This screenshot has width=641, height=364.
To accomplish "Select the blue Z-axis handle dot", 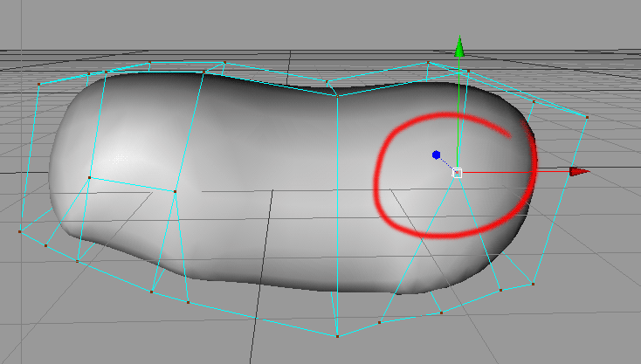I will coord(436,155).
